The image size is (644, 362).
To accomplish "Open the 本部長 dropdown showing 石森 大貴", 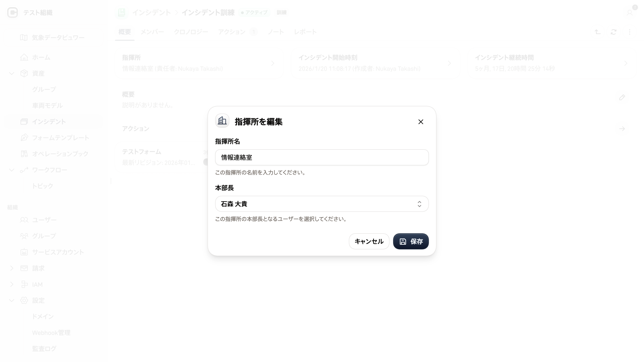I will pyautogui.click(x=322, y=204).
